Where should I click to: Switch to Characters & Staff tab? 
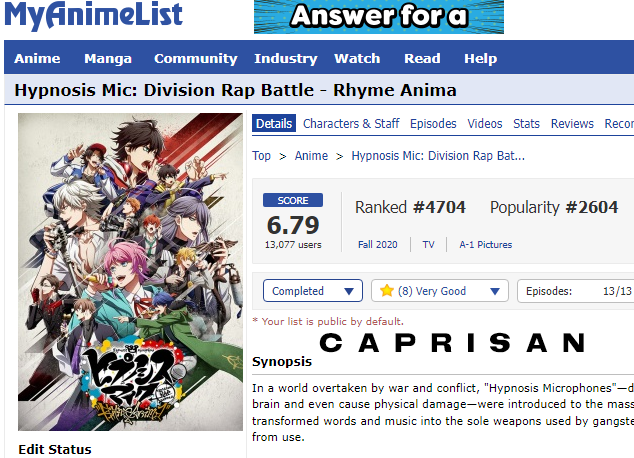pyautogui.click(x=351, y=123)
